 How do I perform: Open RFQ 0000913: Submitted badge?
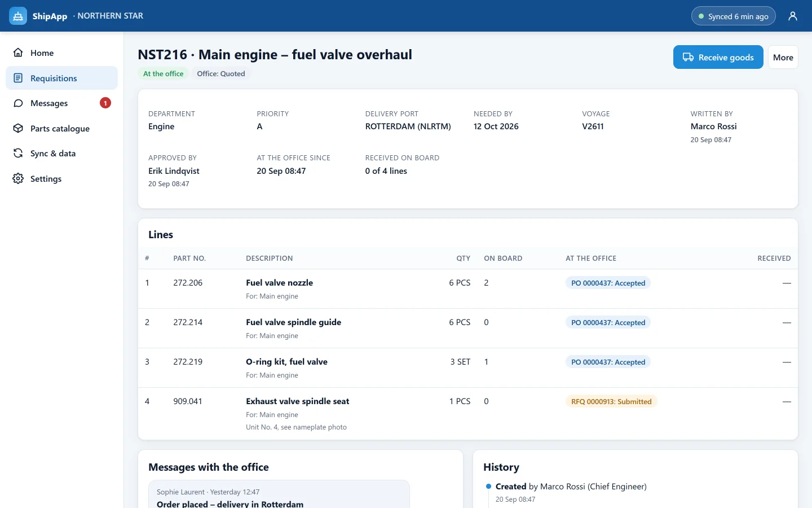[611, 401]
